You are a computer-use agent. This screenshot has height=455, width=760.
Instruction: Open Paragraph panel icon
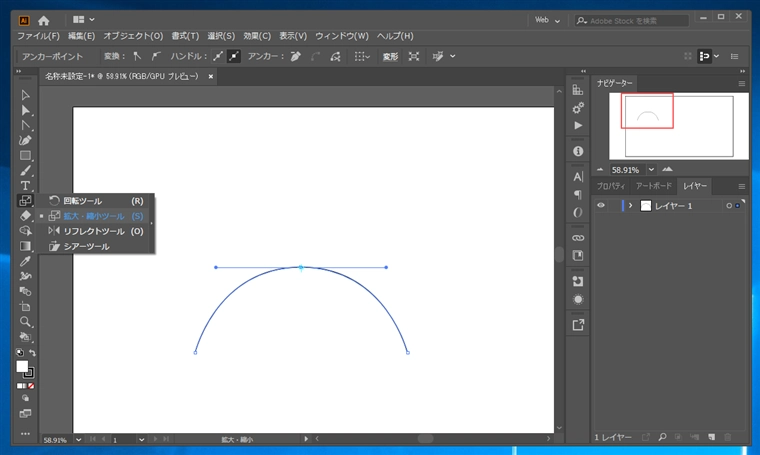(x=578, y=195)
